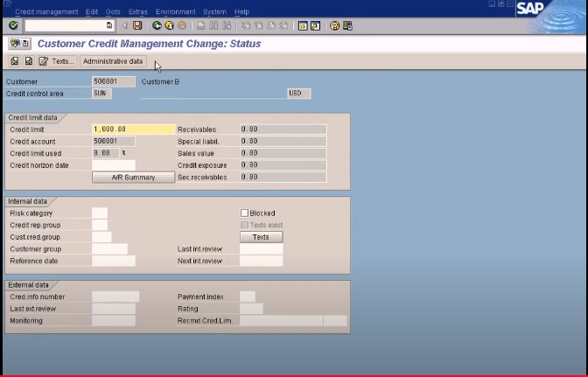This screenshot has width=588, height=377.
Task: Click inside the command input field
Action: click(x=66, y=25)
